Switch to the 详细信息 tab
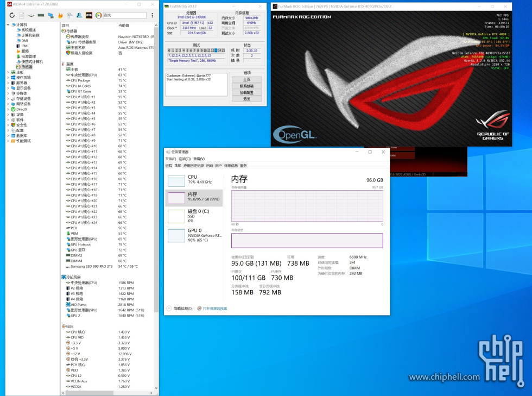The width and height of the screenshot is (532, 396). tap(231, 166)
